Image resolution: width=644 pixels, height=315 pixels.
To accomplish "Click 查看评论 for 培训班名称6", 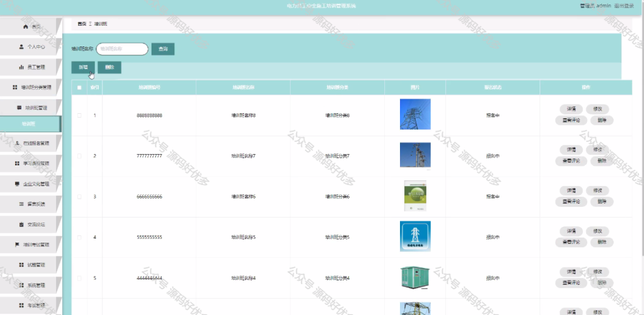I will point(571,202).
